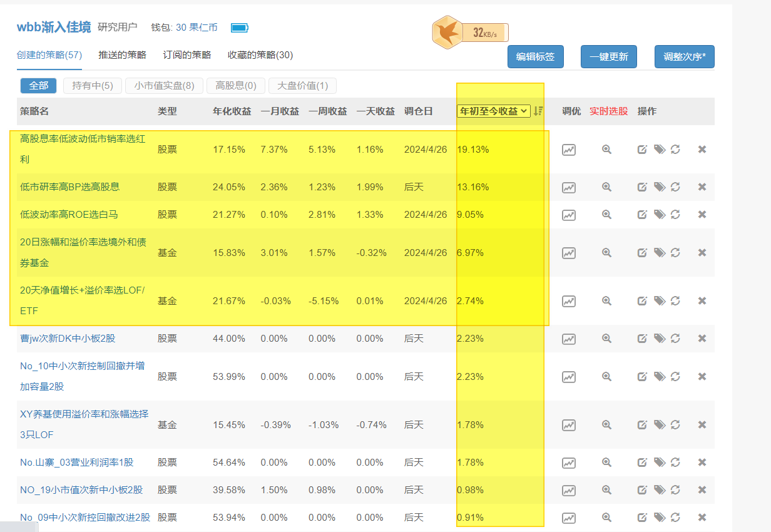Screen dimensions: 771x532
Task: Open strategy 高股息率低波动低市销率选红利
Action: (x=83, y=149)
